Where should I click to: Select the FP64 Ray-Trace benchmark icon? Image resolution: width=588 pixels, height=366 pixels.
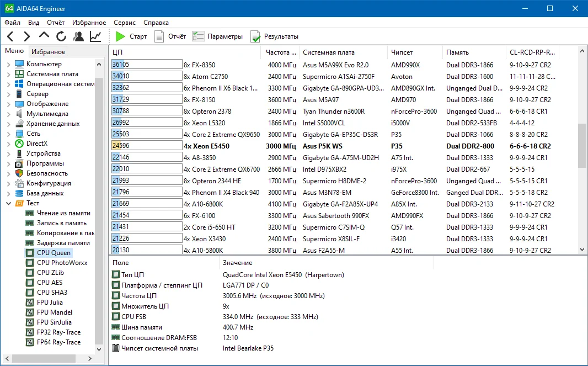click(30, 342)
